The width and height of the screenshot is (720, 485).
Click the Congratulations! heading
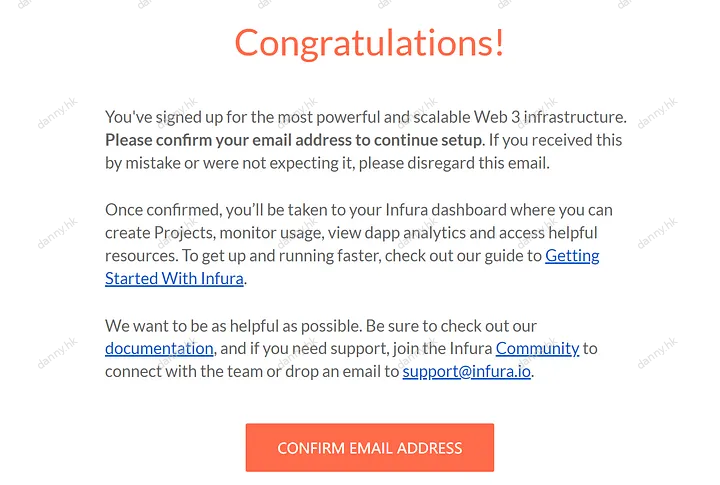(370, 43)
